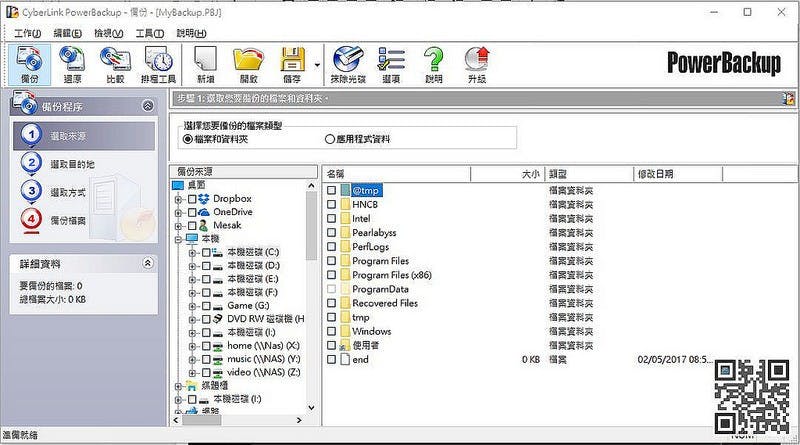Check the 本機磁碟 (C:) checkbox
The image size is (800, 445).
click(206, 252)
